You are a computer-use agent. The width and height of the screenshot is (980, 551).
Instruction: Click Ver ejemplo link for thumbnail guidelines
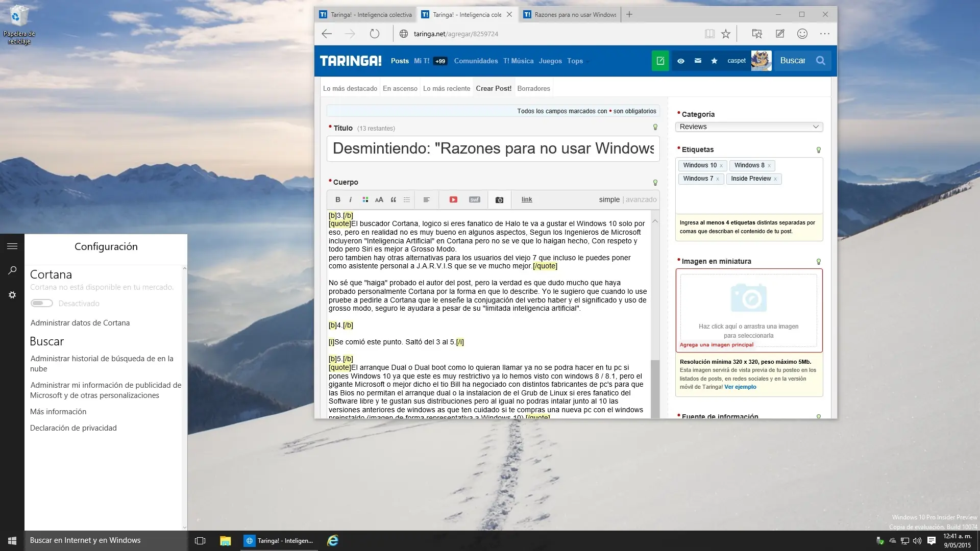741,387
